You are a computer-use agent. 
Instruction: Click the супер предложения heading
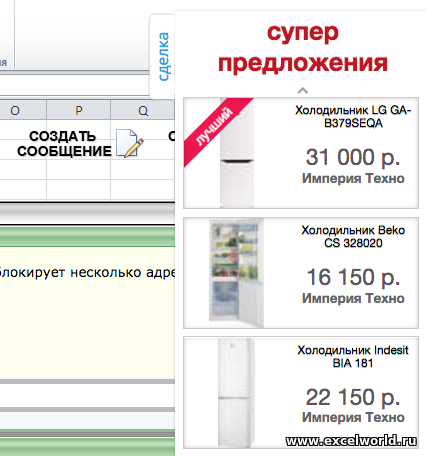click(x=303, y=48)
